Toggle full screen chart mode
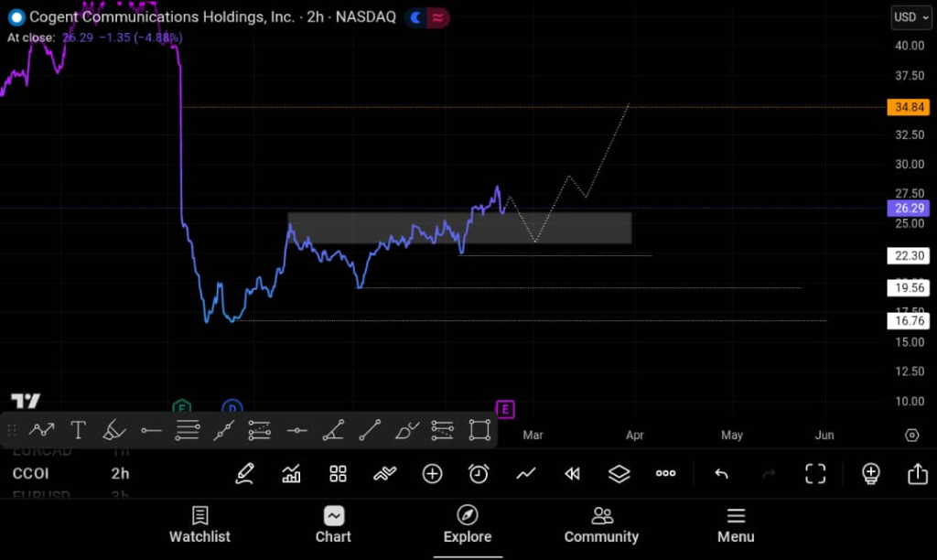This screenshot has width=937, height=560. click(815, 473)
